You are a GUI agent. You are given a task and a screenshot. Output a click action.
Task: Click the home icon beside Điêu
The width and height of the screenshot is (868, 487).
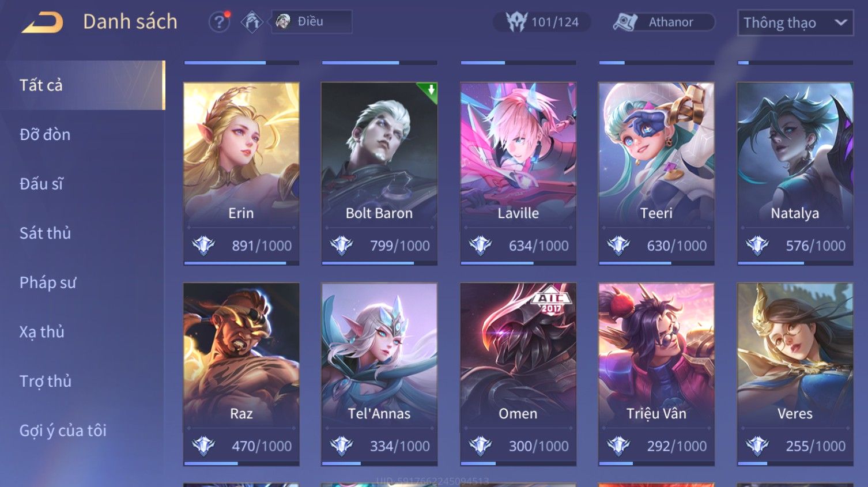pos(252,22)
